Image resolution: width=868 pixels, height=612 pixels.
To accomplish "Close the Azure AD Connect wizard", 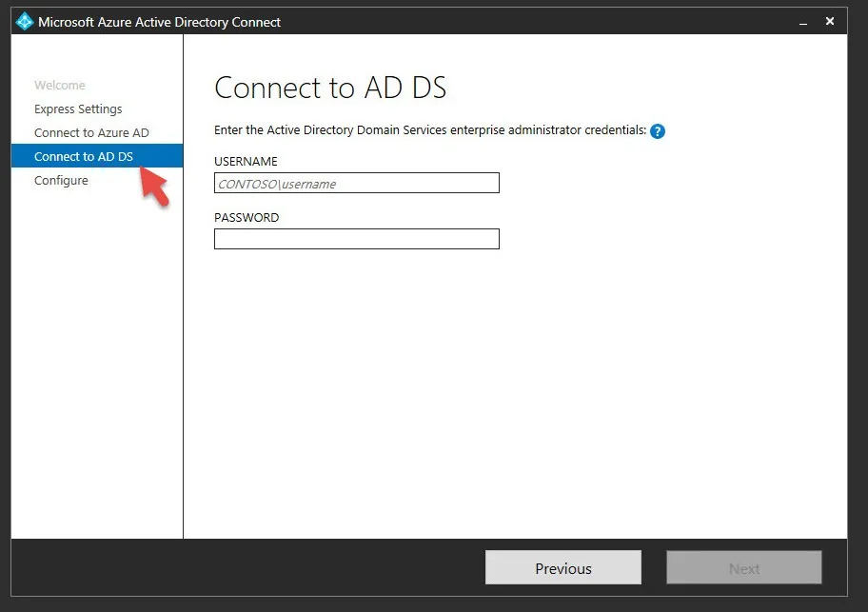I will coord(830,20).
